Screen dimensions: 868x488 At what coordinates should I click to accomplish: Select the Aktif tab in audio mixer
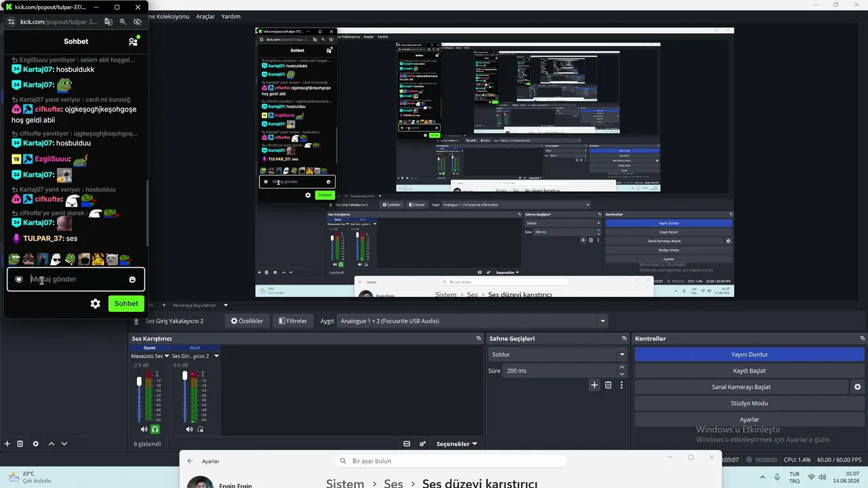pos(195,347)
